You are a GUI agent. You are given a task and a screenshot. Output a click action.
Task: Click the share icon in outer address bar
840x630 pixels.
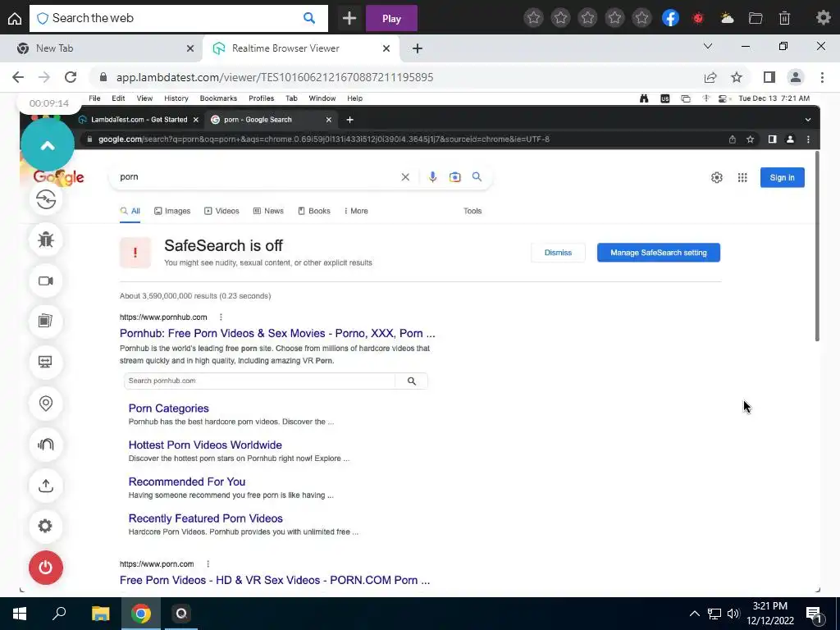710,77
